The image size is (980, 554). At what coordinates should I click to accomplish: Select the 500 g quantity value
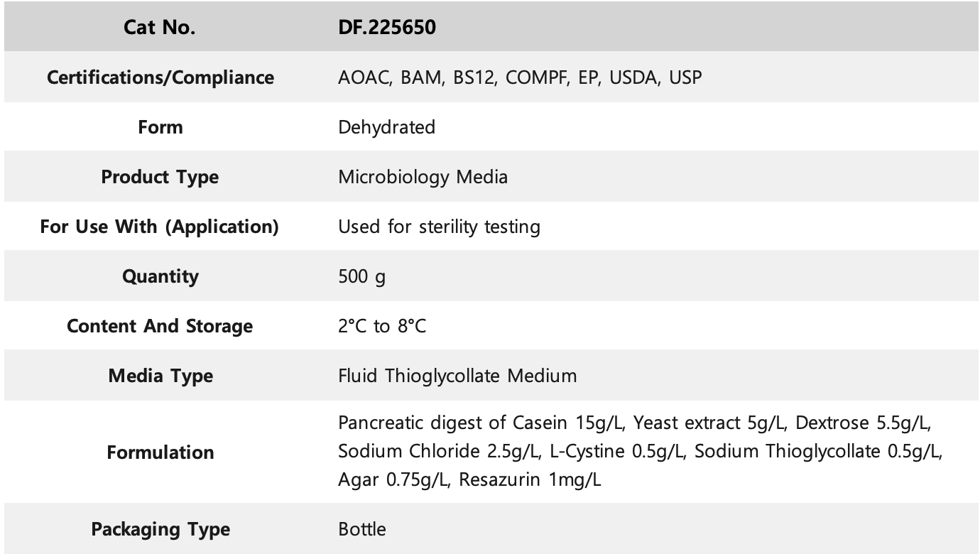pos(362,276)
